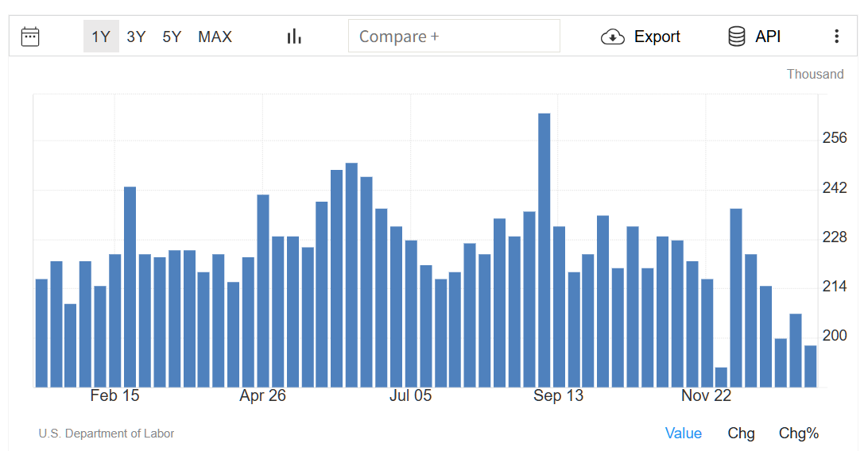Display the Chg% view
Screen dimensions: 868x451
(798, 433)
